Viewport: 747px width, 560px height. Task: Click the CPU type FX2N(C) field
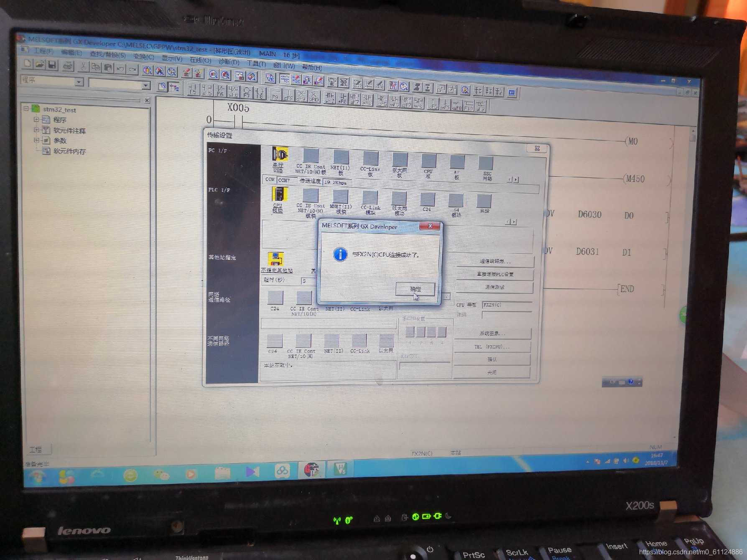[x=507, y=305]
